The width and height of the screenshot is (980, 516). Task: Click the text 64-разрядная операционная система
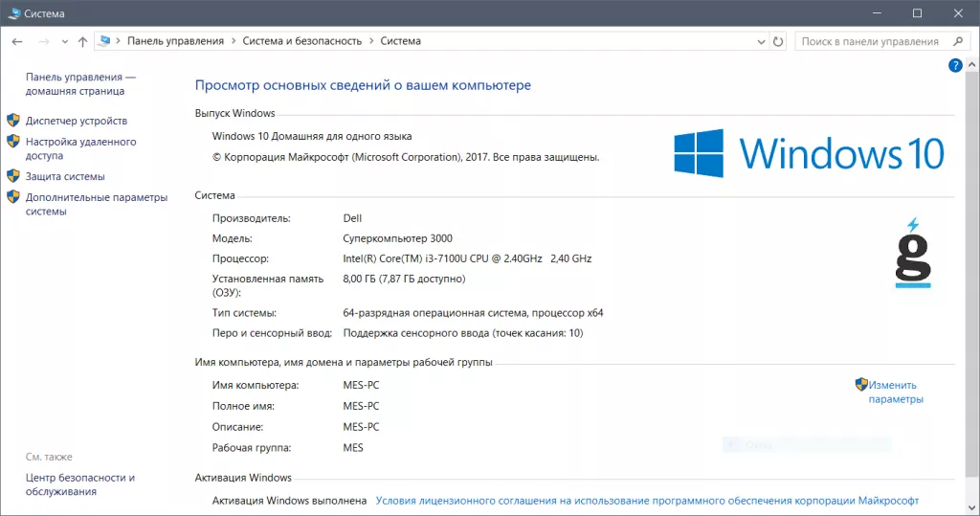click(x=435, y=313)
